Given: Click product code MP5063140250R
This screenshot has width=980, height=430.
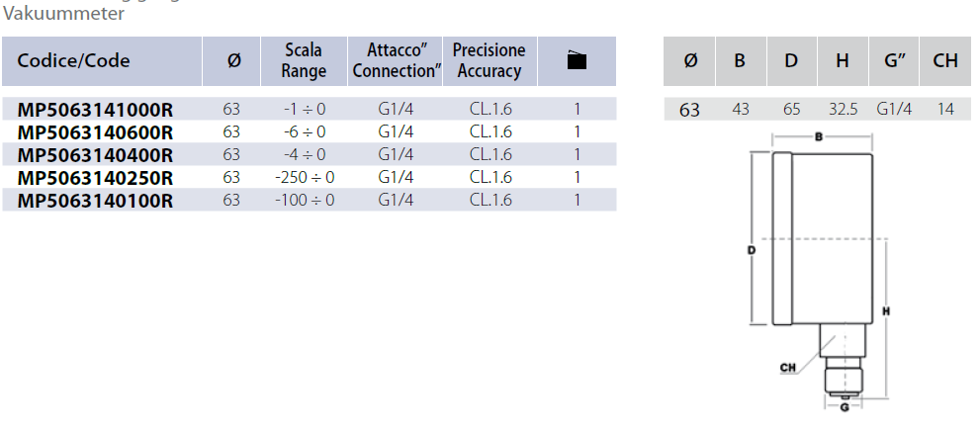Looking at the screenshot, I should [x=96, y=177].
